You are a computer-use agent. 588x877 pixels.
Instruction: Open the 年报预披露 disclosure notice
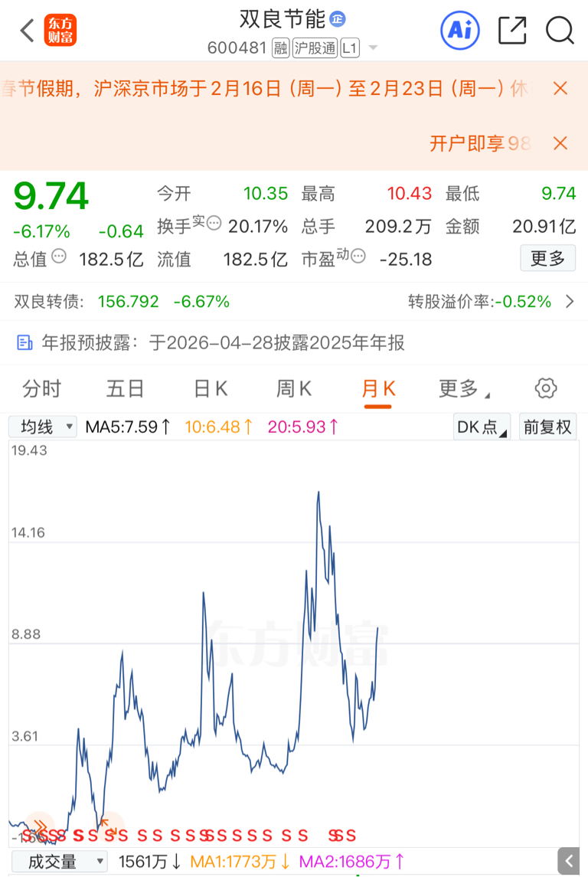(294, 342)
